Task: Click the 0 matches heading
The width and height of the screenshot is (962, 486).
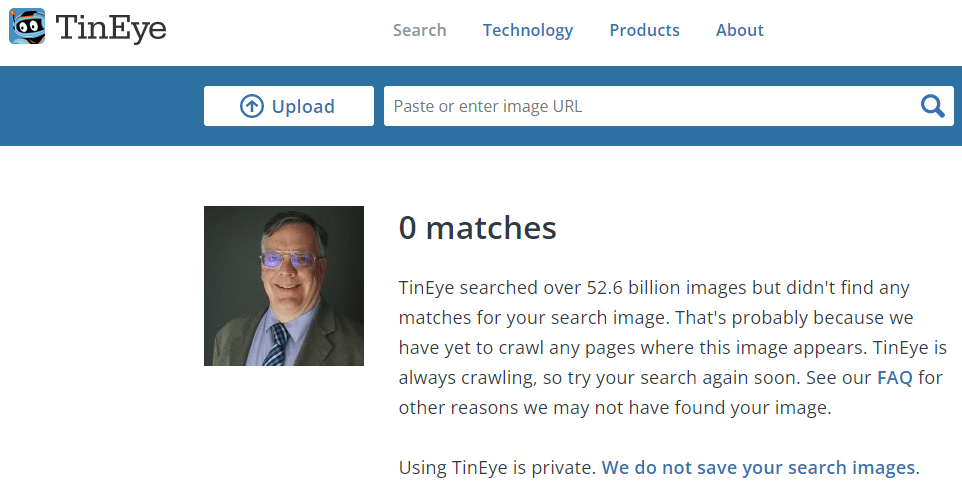Action: tap(477, 228)
